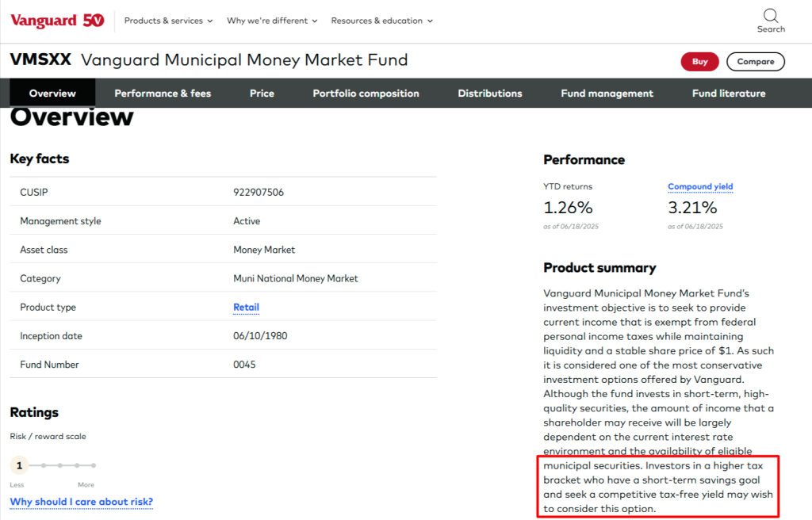812x520 pixels.
Task: Select the Overview tab
Action: 52,94
